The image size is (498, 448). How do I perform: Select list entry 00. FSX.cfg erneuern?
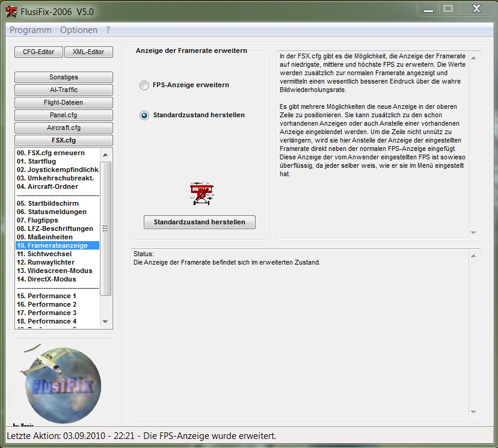(58, 153)
